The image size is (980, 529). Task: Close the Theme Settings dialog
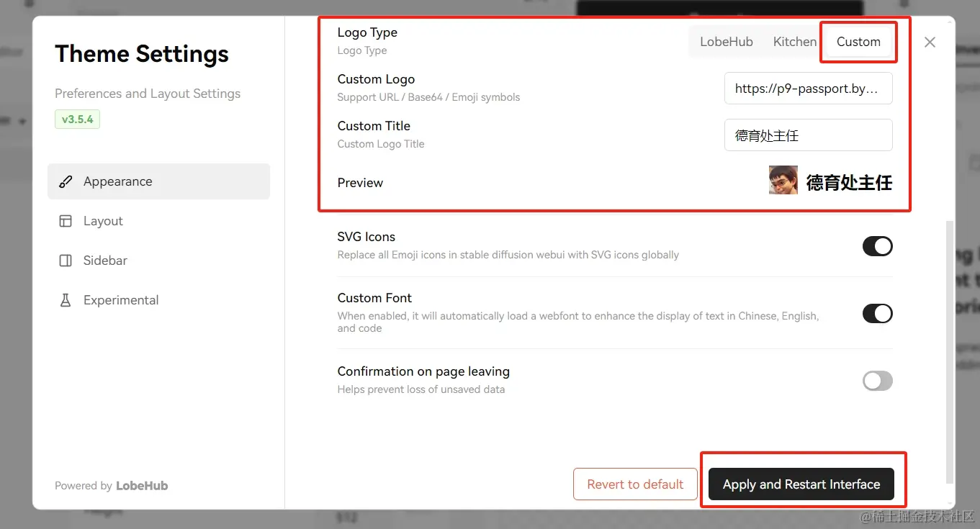point(930,42)
